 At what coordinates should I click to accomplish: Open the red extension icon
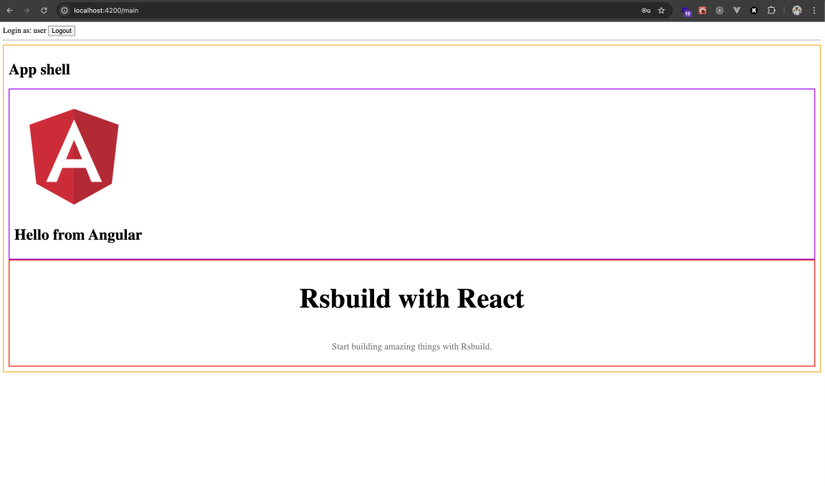pos(702,11)
